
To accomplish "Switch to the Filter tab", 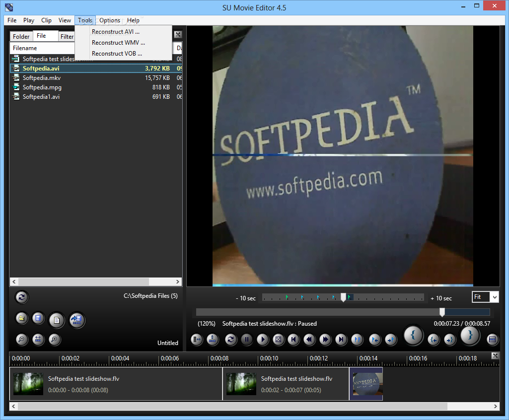I will click(67, 36).
